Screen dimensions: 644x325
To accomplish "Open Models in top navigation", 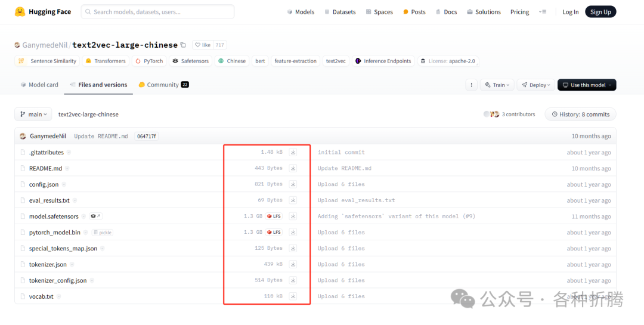I will coord(301,12).
